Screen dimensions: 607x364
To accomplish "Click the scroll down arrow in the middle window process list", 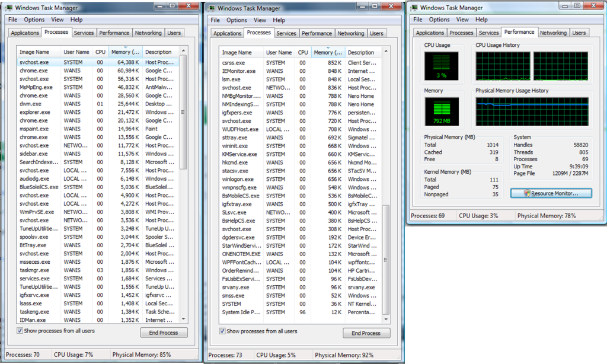I will click(386, 320).
